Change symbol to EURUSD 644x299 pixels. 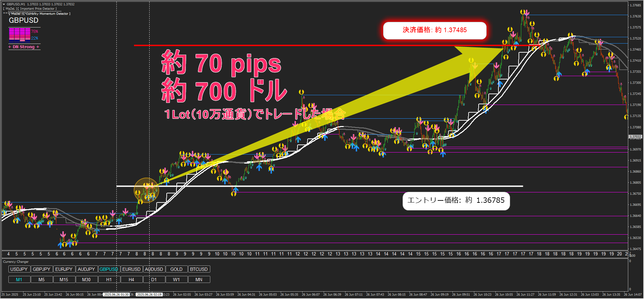[131, 269]
